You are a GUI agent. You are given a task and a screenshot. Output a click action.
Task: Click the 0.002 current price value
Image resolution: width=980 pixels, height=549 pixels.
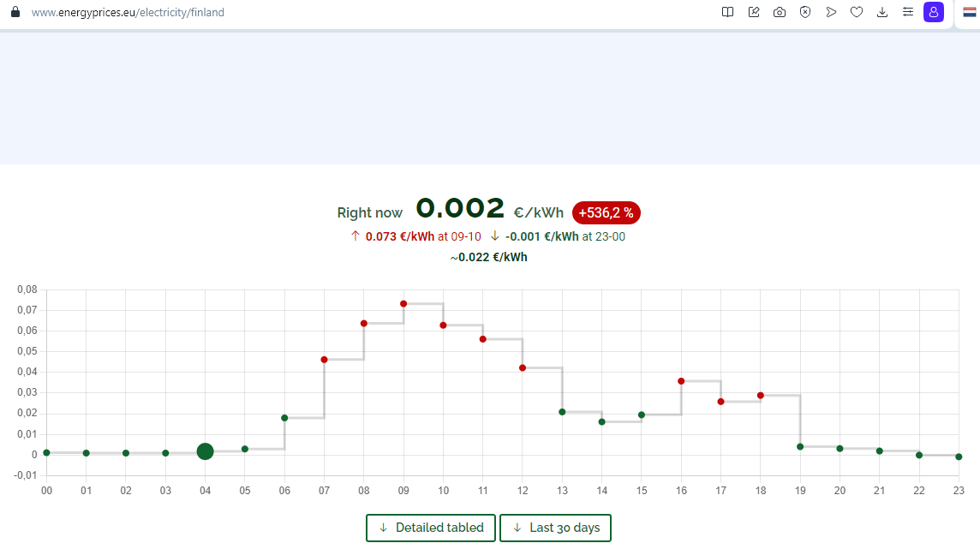[460, 209]
